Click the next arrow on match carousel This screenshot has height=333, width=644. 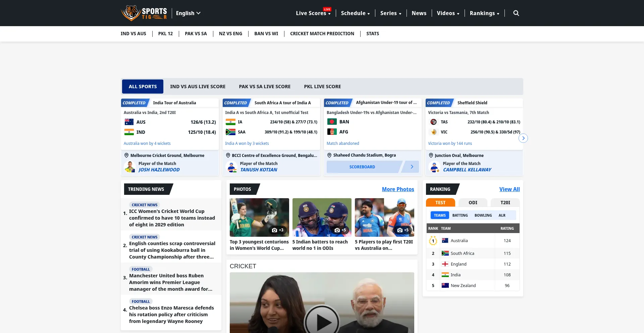(523, 138)
